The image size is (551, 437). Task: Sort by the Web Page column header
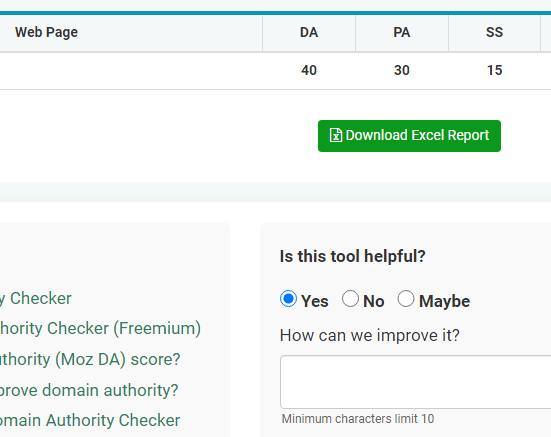coord(46,32)
